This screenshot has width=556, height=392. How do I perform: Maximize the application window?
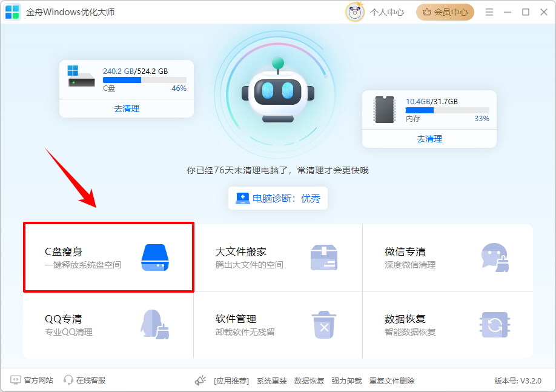coord(526,12)
